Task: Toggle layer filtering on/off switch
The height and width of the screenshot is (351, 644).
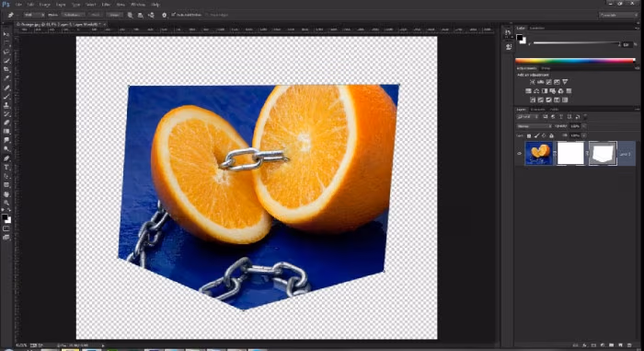Action: [x=585, y=117]
